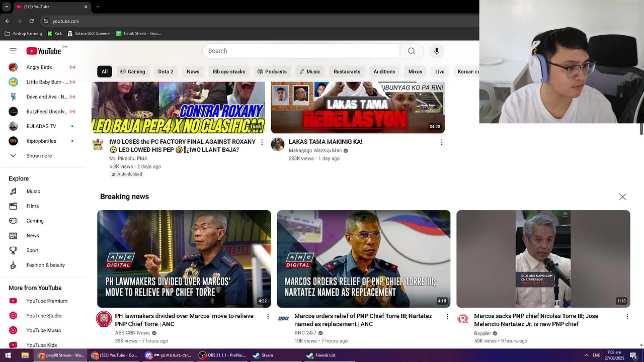644x362 pixels.
Task: Open options for Marcos orders relief video
Action: tap(447, 316)
